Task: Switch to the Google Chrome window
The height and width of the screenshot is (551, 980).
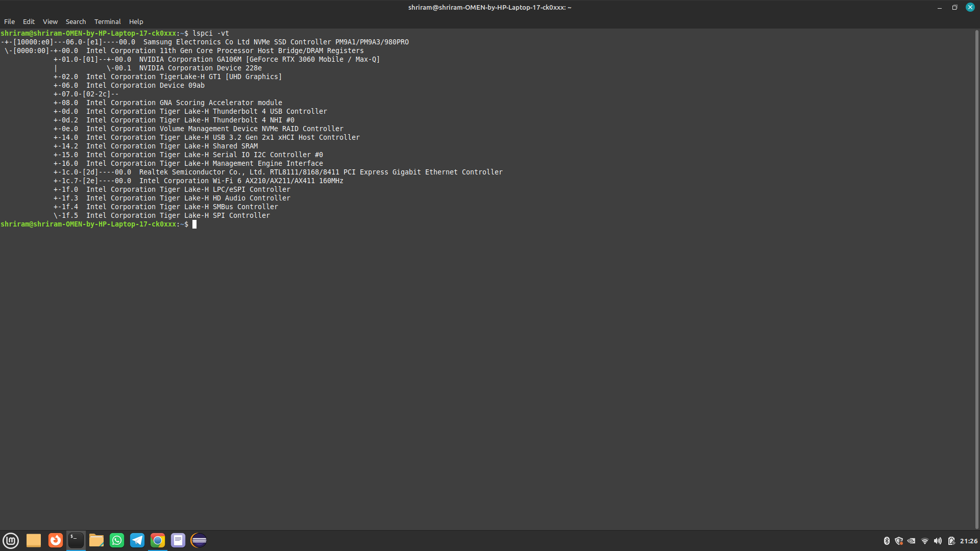Action: [x=158, y=540]
